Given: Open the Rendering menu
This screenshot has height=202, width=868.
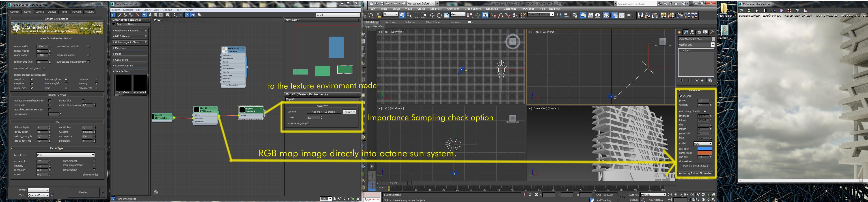Looking at the screenshot, I should pyautogui.click(x=492, y=9).
